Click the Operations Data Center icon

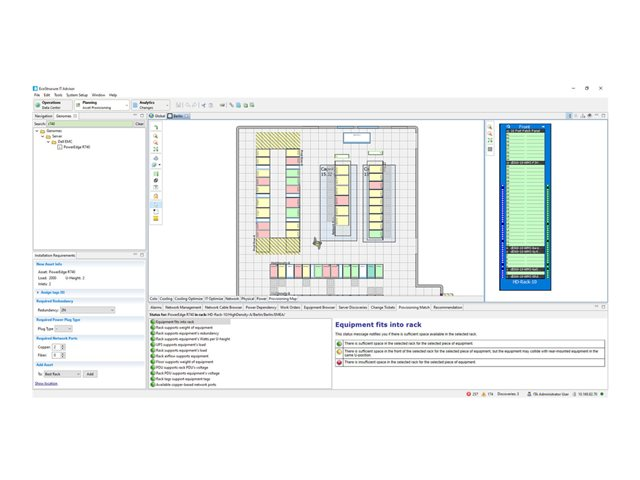(39, 104)
